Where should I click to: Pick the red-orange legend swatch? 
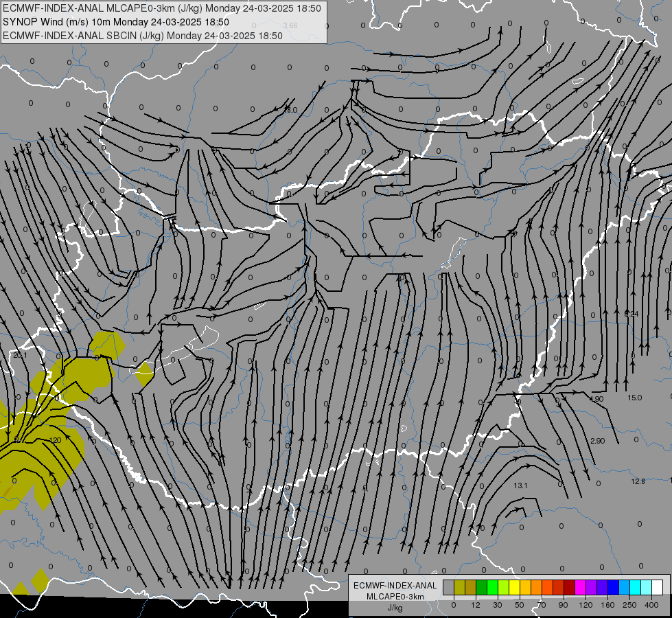(x=548, y=588)
